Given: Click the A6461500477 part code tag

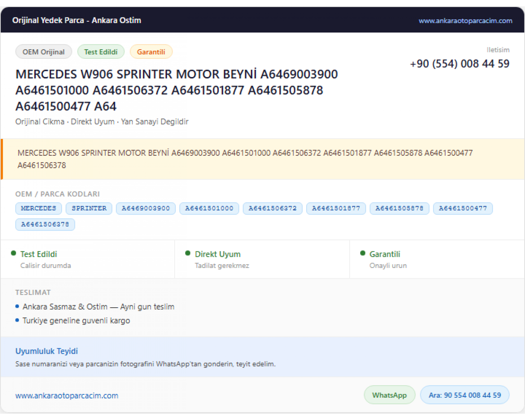Looking at the screenshot, I should (x=463, y=208).
